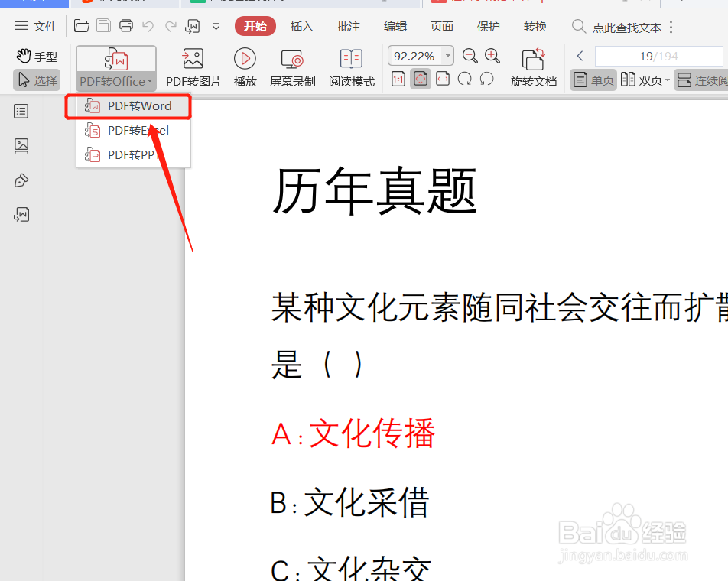The image size is (728, 581).
Task: Open the 92.22% zoom level dropdown
Action: tap(447, 55)
